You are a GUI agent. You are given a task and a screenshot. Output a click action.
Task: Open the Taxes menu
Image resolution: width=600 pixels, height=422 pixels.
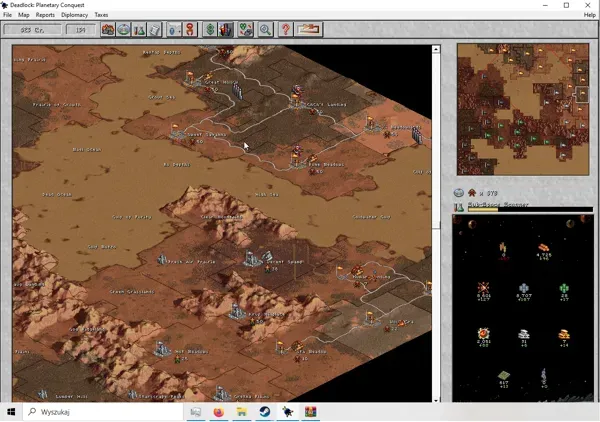point(101,15)
